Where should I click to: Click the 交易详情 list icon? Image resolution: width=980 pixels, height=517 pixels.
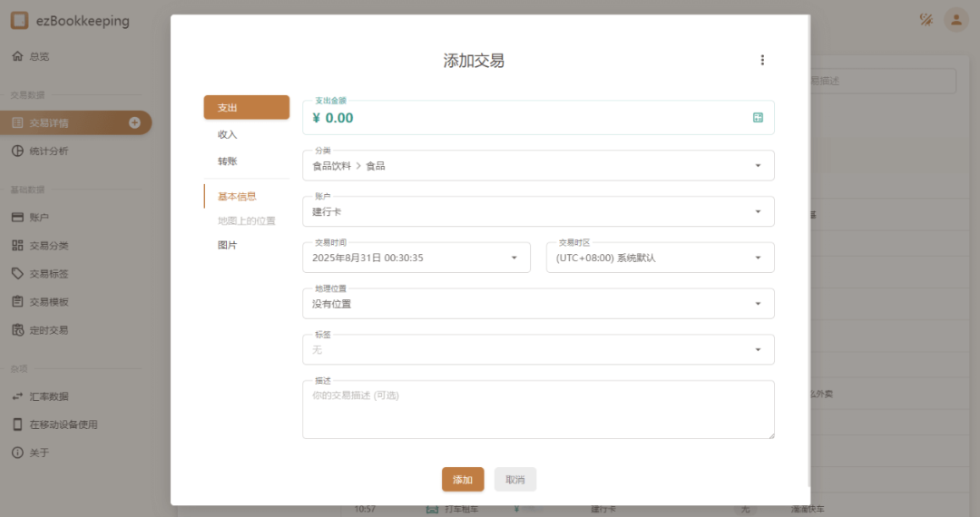pos(17,123)
